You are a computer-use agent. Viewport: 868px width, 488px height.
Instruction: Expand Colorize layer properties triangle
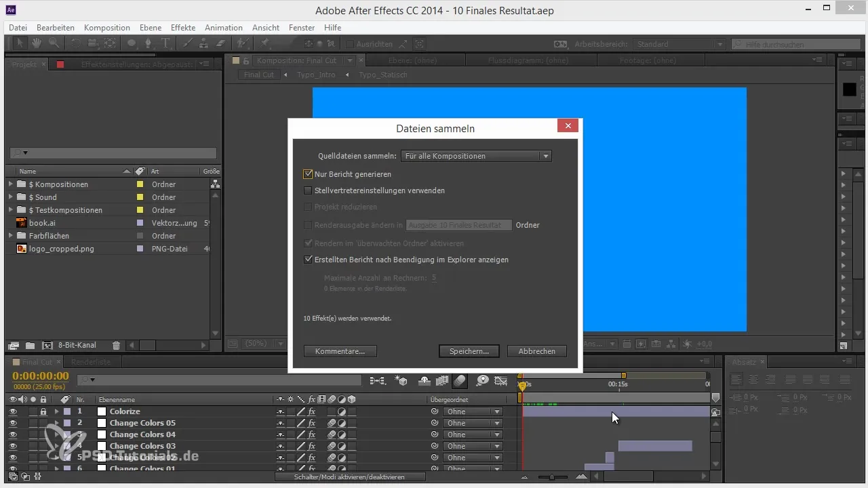(x=57, y=411)
